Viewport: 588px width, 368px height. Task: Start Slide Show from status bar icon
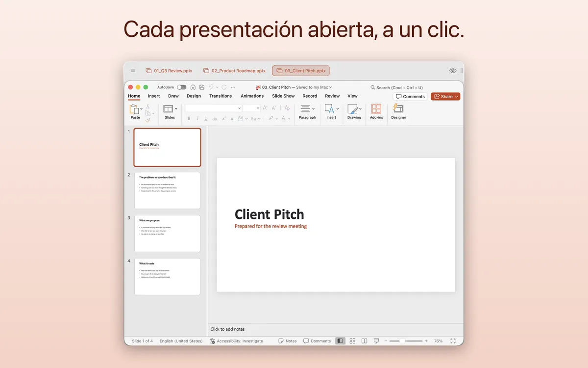[x=376, y=341]
